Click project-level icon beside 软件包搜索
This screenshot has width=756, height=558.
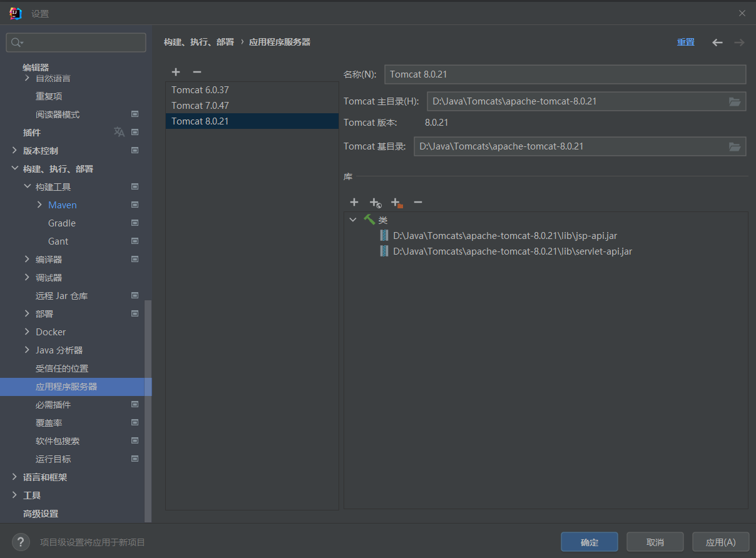135,440
